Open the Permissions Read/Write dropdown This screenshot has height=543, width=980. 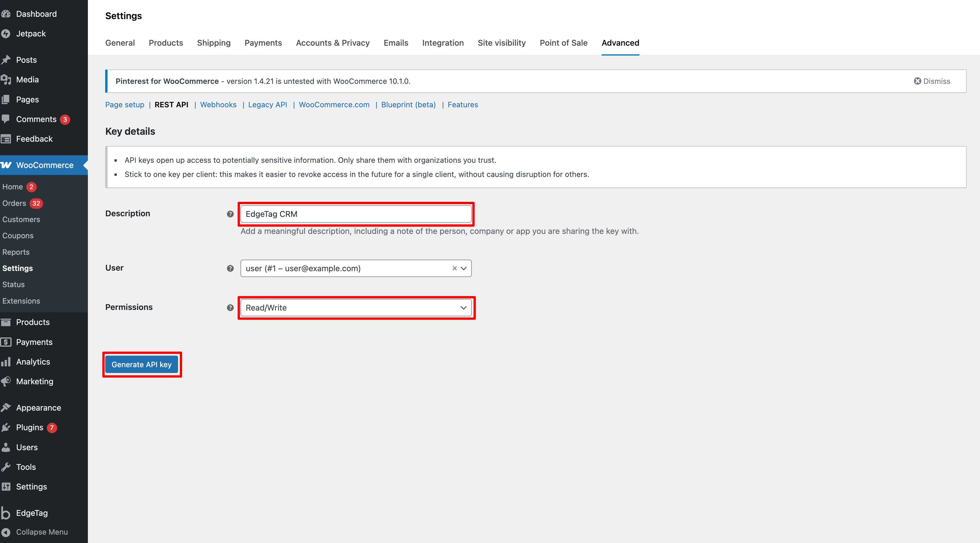pos(355,307)
